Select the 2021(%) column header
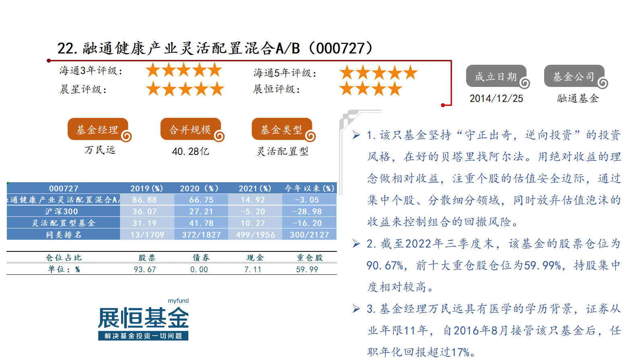Viewport: 644px width, 362px height. point(255,188)
